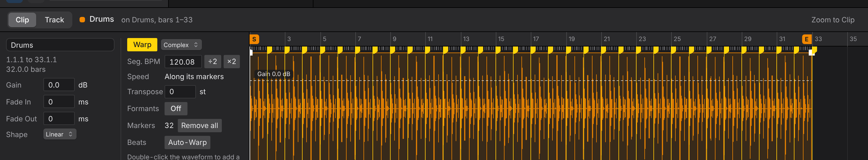
Task: Click bar 35 on the ruler
Action: (x=853, y=39)
